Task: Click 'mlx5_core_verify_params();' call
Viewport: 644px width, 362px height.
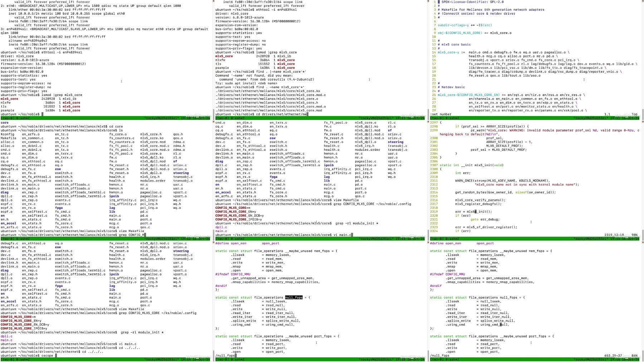Action: [x=480, y=200]
